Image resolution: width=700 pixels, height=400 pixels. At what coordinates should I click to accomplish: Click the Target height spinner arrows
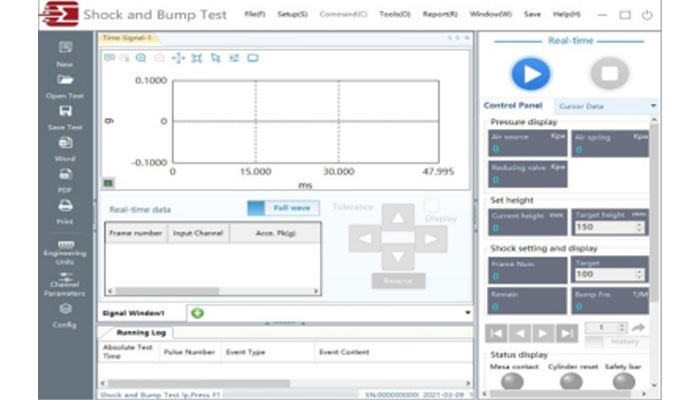click(642, 227)
